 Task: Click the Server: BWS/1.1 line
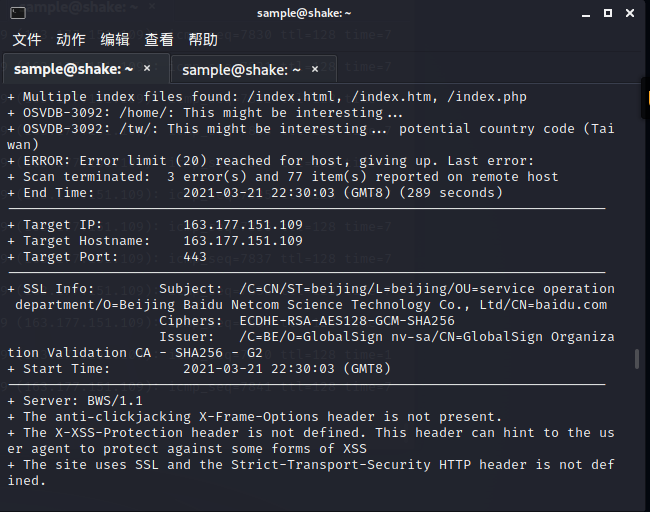69,400
